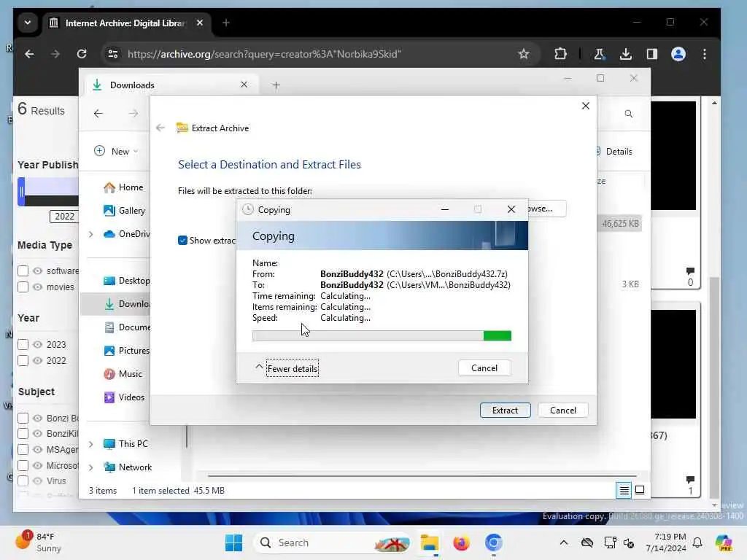
Task: Expand the OneDrive tree node
Action: 91,234
